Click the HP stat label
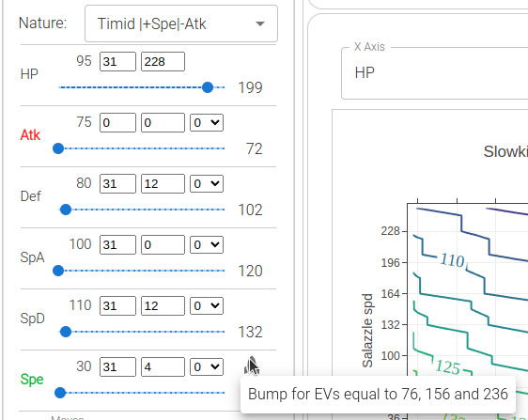 (x=29, y=74)
